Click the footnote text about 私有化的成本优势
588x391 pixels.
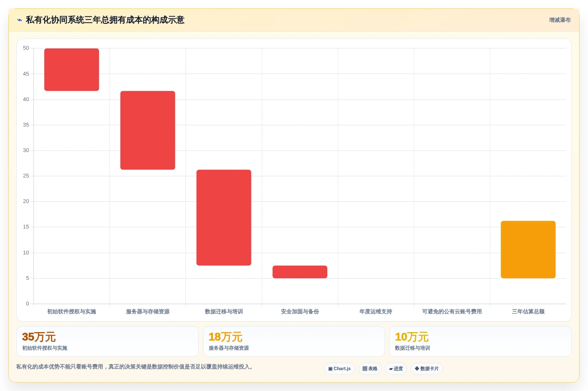pyautogui.click(x=134, y=367)
